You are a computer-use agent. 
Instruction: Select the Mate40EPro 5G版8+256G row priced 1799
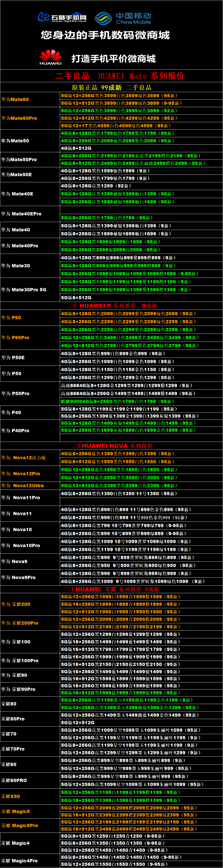tap(141, 218)
